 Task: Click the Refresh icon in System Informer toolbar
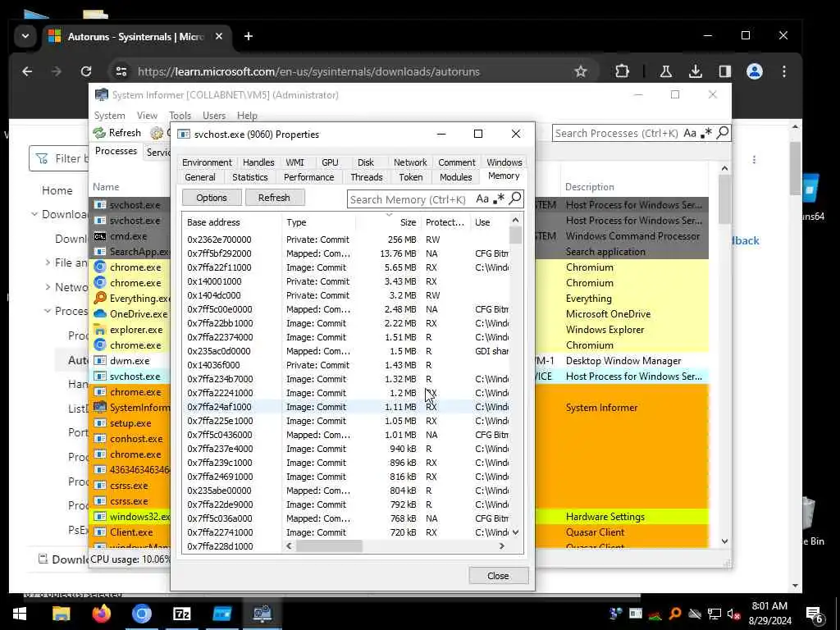[99, 133]
